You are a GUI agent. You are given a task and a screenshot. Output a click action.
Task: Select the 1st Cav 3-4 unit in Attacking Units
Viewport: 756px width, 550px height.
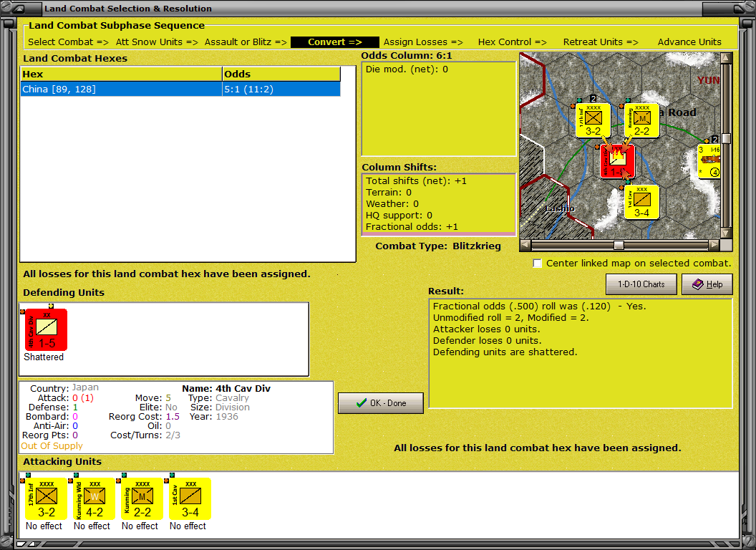[x=190, y=499]
